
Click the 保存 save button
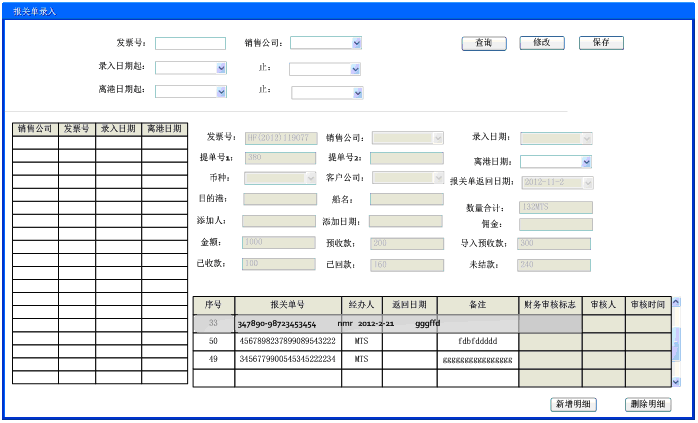pos(601,43)
